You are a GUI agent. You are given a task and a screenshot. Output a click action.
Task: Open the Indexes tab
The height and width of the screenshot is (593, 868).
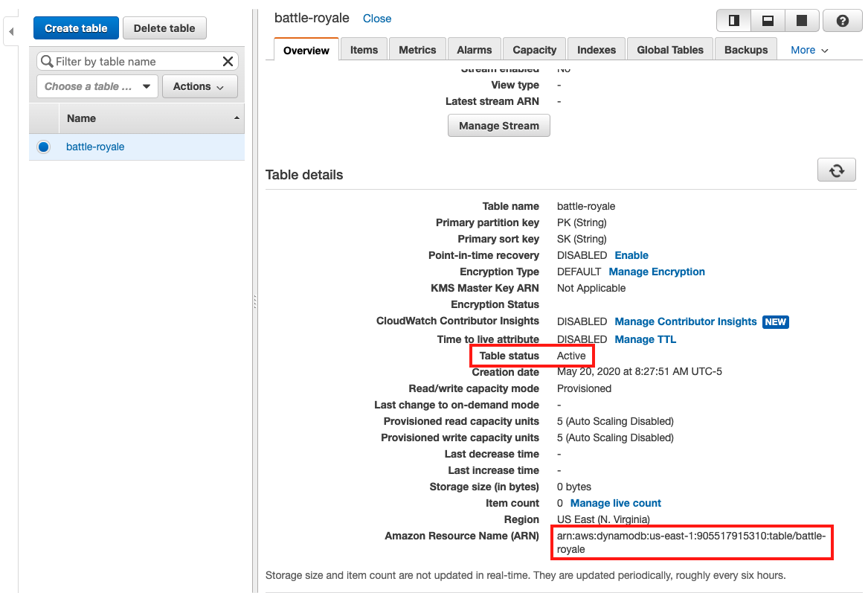[597, 50]
